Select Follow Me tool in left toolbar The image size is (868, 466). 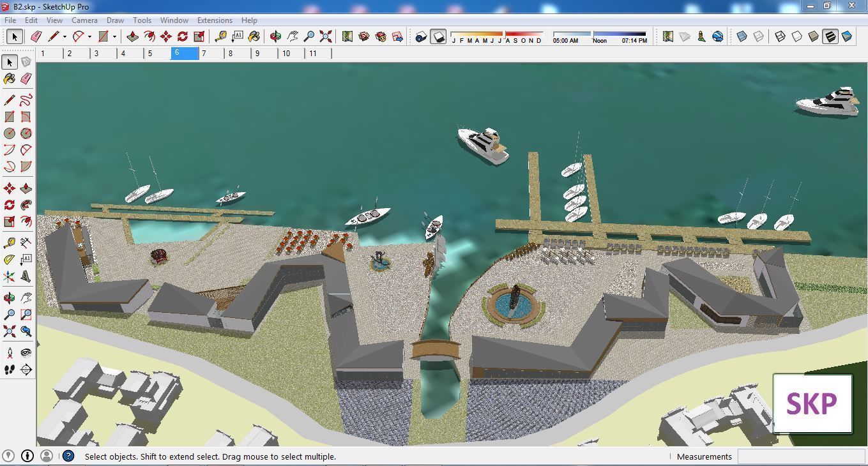coord(26,205)
